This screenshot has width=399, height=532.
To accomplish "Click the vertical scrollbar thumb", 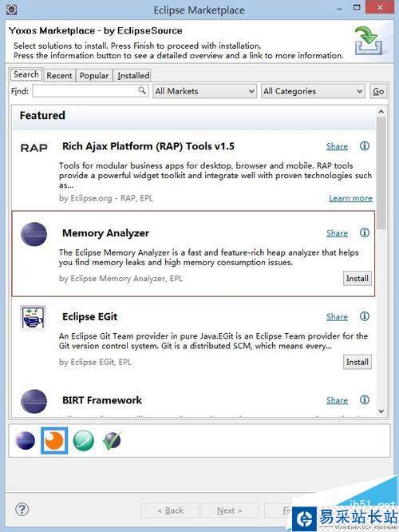I will (381, 173).
